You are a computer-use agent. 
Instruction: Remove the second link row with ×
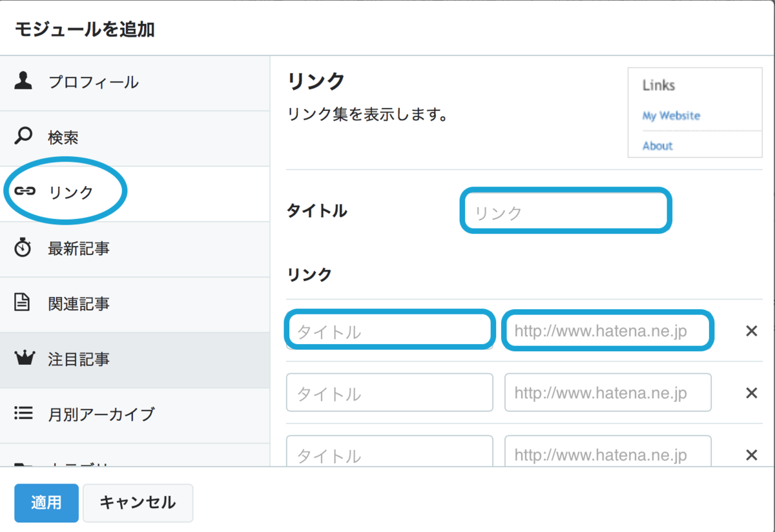pos(751,393)
